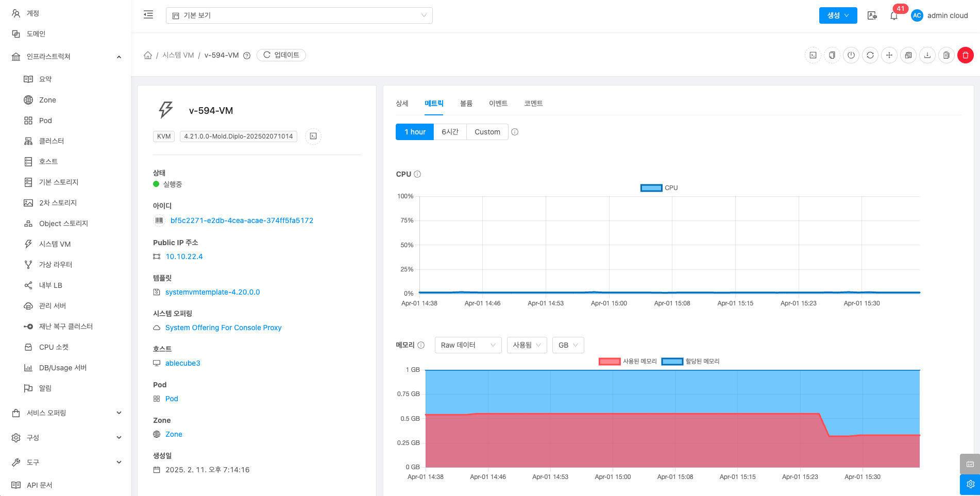This screenshot has height=496, width=980.
Task: Open the Raw 데이터 dropdown
Action: click(468, 345)
